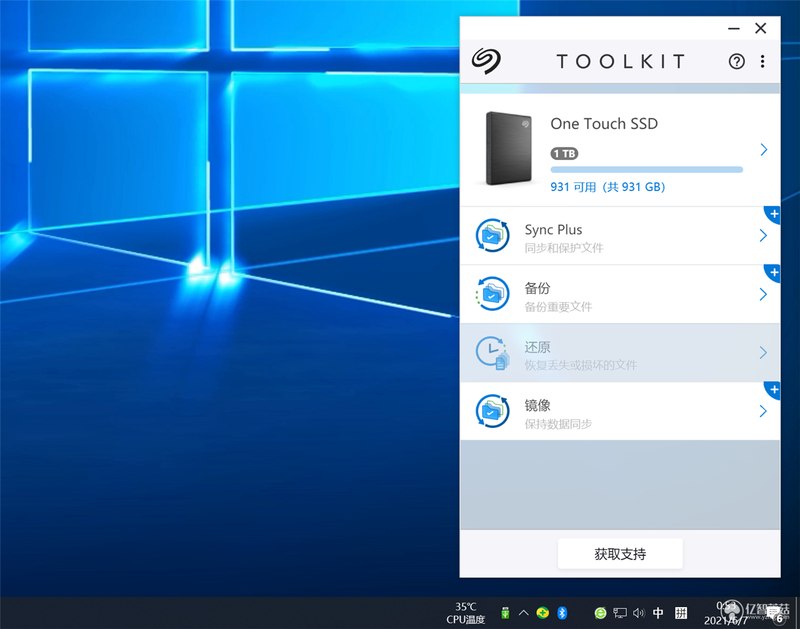Open the 还原 label
The image size is (800, 629).
(x=537, y=347)
